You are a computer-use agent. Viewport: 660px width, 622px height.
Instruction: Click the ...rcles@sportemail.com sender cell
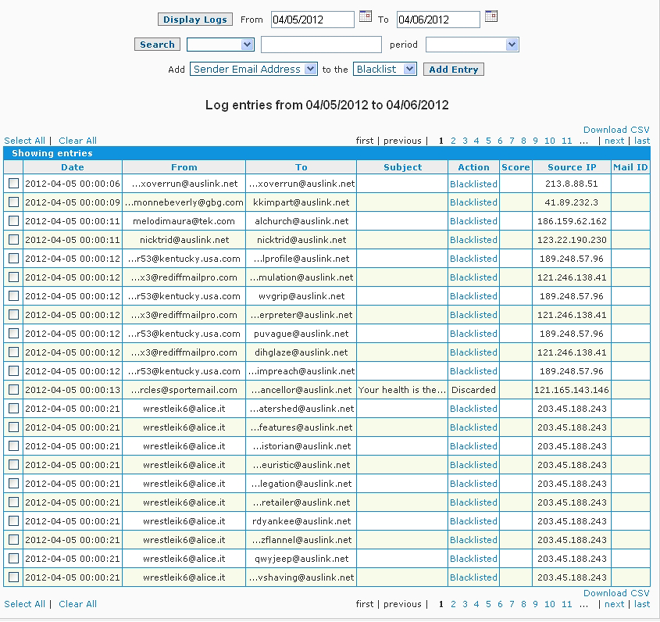pos(184,390)
